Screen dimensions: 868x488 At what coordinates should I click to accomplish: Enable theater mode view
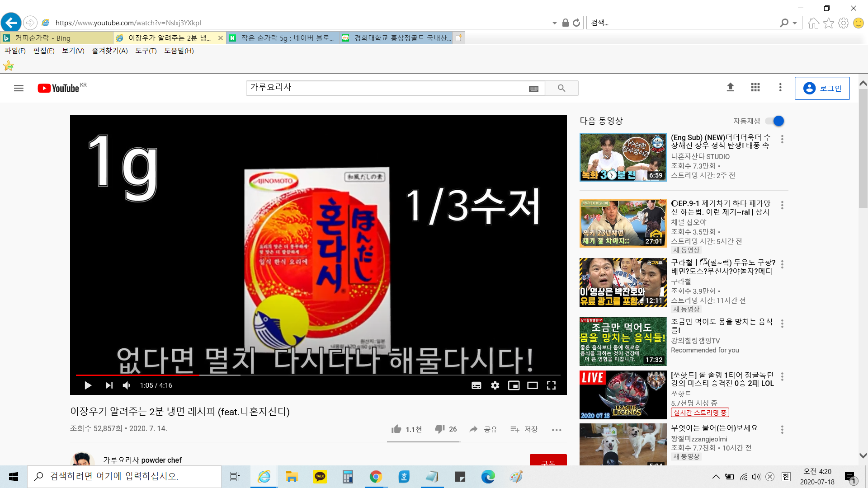pyautogui.click(x=533, y=385)
